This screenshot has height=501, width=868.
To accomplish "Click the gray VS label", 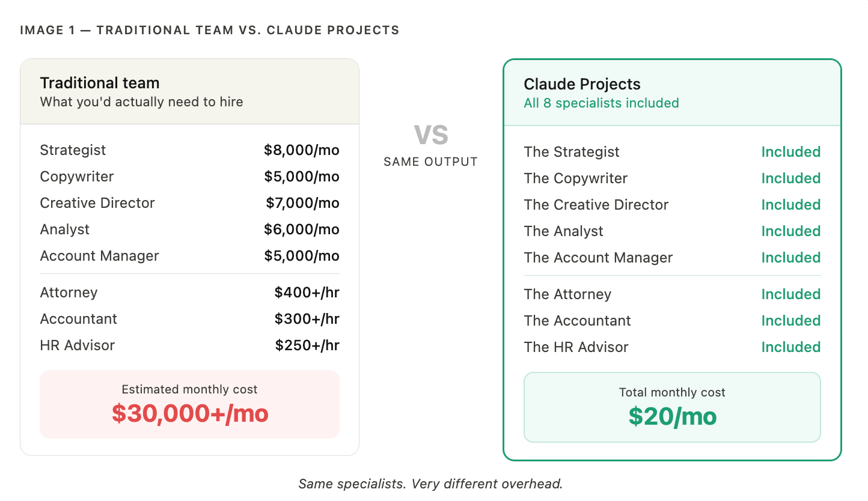I will coord(431,135).
